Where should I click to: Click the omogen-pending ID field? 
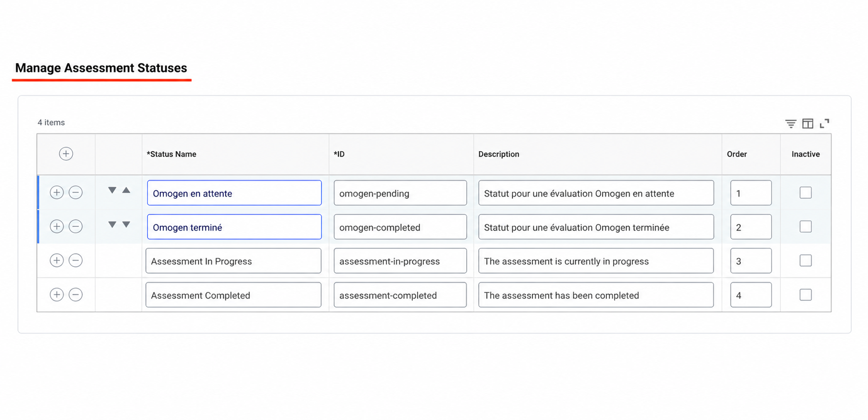click(x=400, y=193)
